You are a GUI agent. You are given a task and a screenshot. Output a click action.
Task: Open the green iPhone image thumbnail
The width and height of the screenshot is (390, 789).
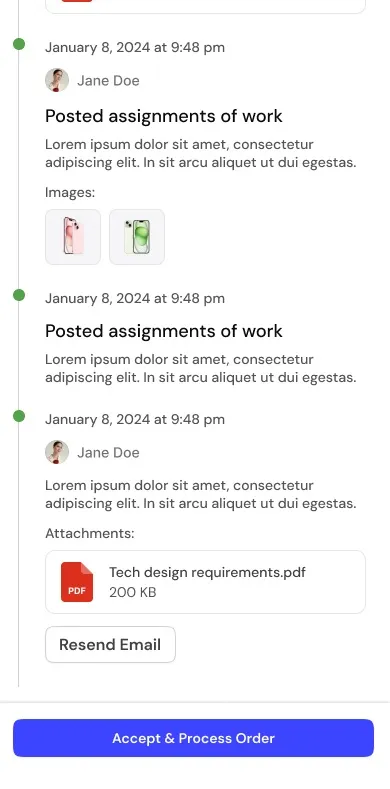(137, 236)
